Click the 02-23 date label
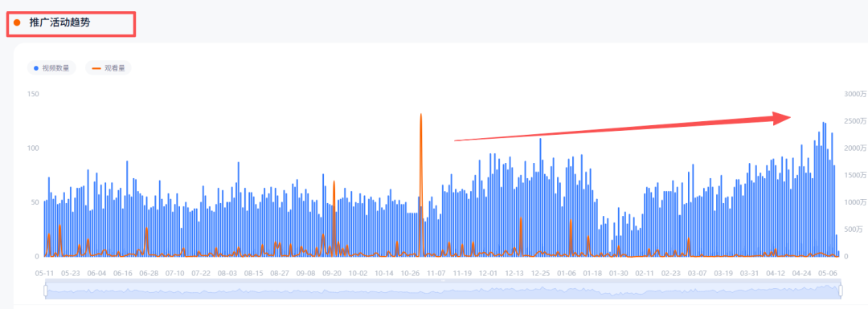This screenshot has height=309, width=868. 671,273
